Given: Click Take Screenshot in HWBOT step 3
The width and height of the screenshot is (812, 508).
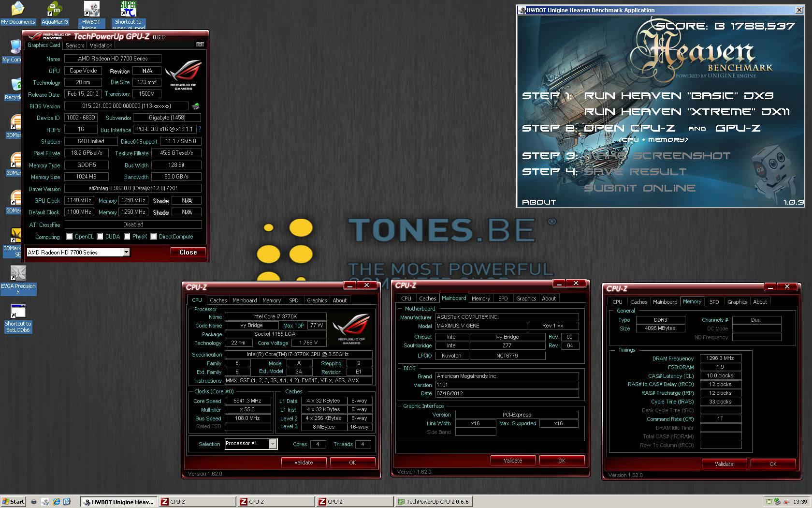Looking at the screenshot, I should 657,156.
